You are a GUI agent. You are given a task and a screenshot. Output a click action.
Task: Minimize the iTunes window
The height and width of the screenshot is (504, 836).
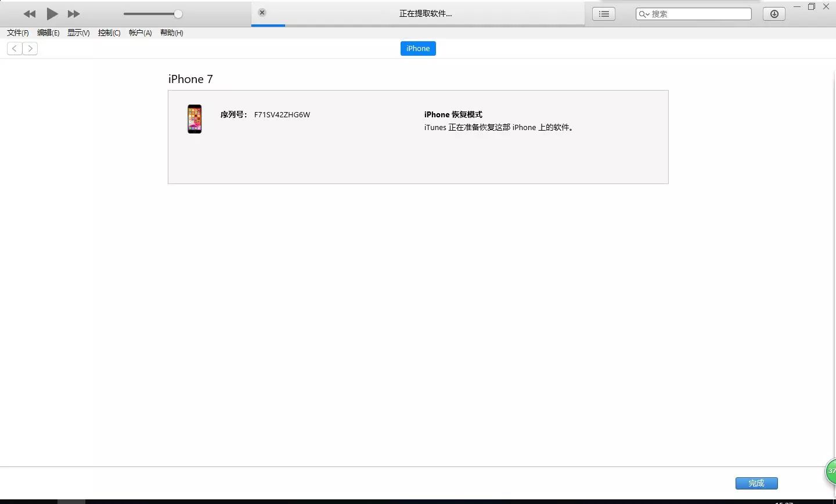(x=797, y=7)
